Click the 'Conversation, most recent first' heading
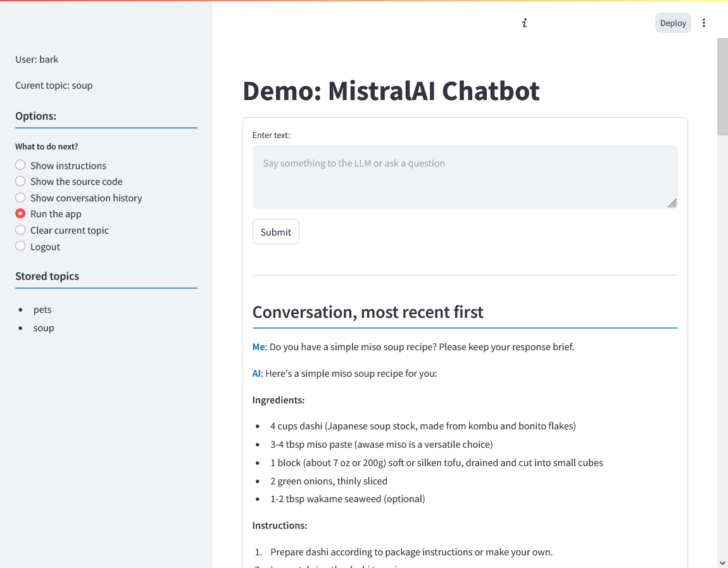This screenshot has width=728, height=568. tap(368, 312)
